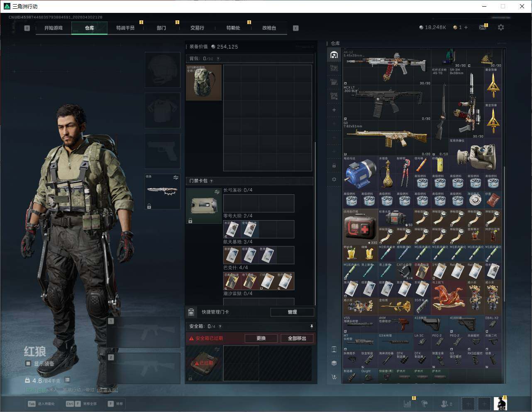
Task: Open the statistics chart icon
Action: coord(408,403)
